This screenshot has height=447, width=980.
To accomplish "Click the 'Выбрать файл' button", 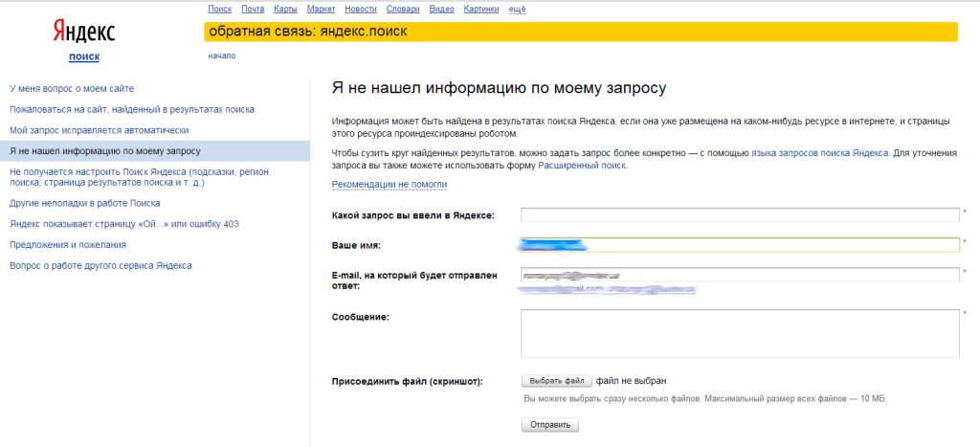I will tap(556, 381).
